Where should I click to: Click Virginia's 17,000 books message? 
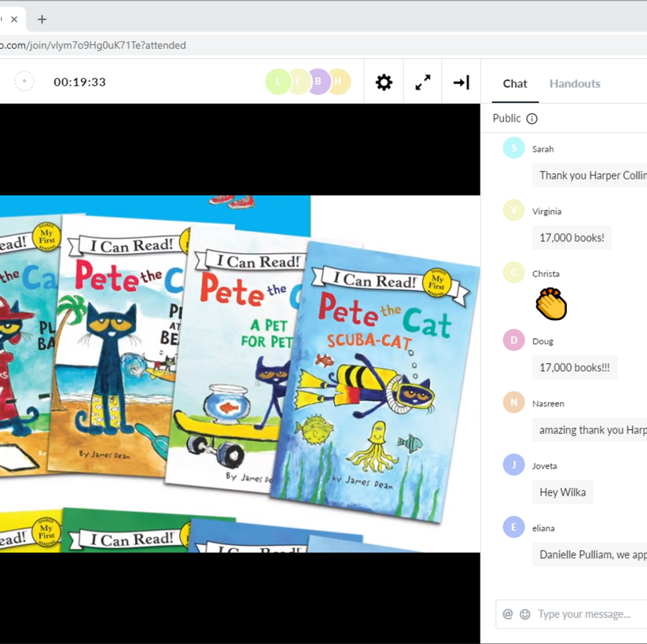(571, 238)
